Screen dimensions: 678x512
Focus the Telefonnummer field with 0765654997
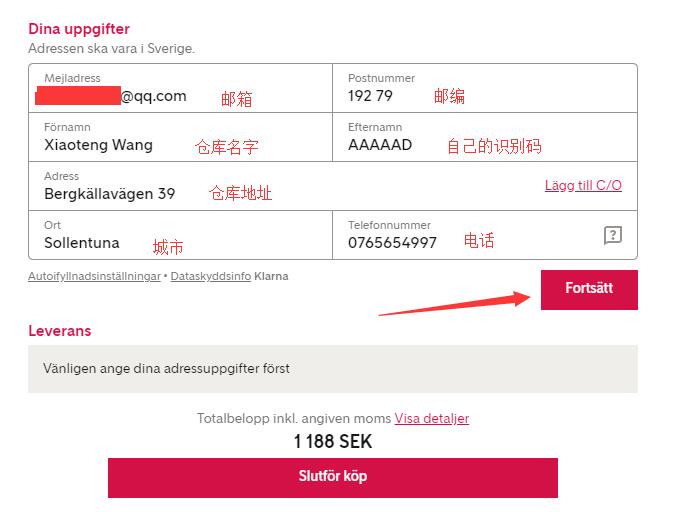point(485,235)
